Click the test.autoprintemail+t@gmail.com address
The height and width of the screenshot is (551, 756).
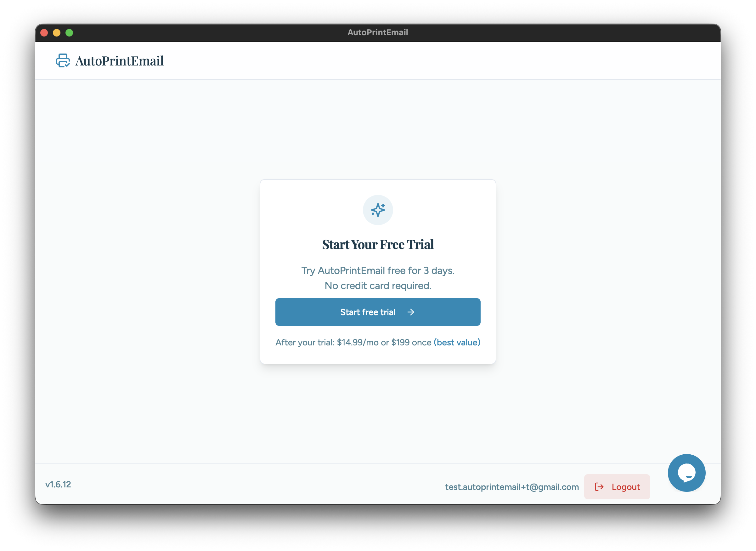pyautogui.click(x=512, y=487)
